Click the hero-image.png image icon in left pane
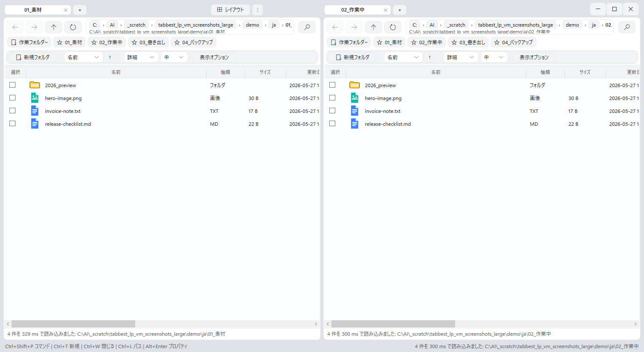Image resolution: width=644 pixels, height=352 pixels. pos(35,98)
